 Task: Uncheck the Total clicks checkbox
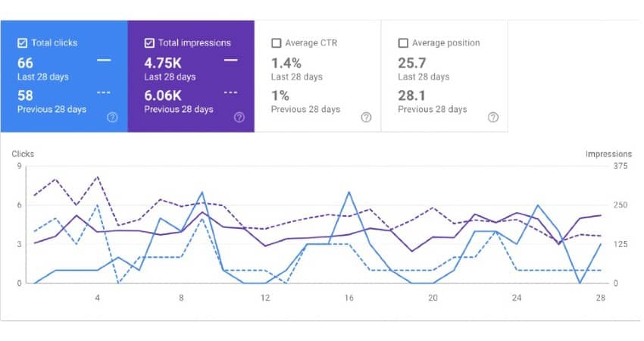[22, 43]
